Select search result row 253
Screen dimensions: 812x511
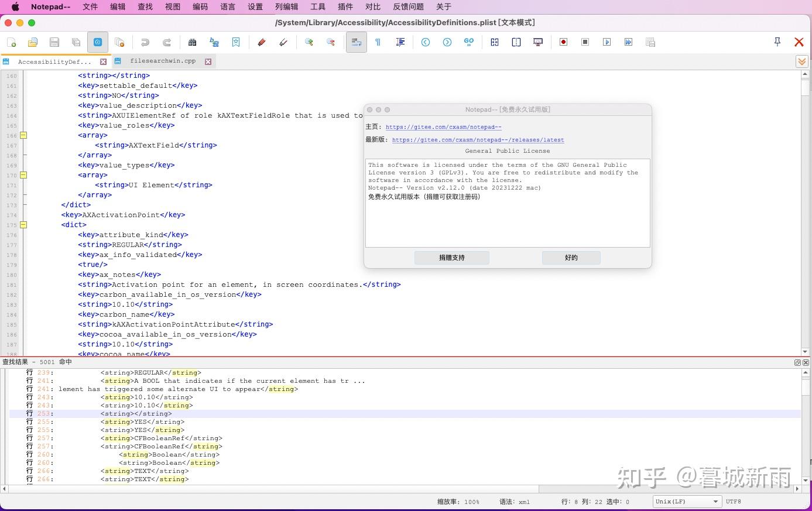(x=405, y=414)
